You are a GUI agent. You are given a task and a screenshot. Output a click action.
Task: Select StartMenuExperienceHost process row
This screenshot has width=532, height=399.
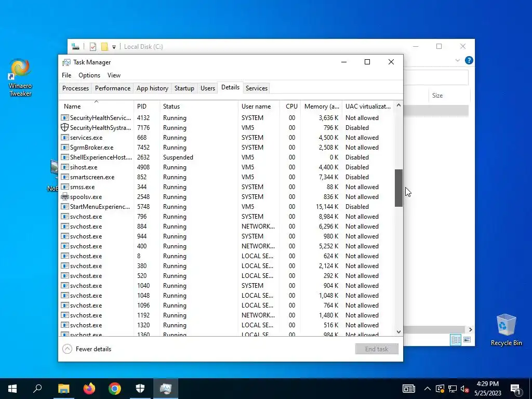click(227, 207)
